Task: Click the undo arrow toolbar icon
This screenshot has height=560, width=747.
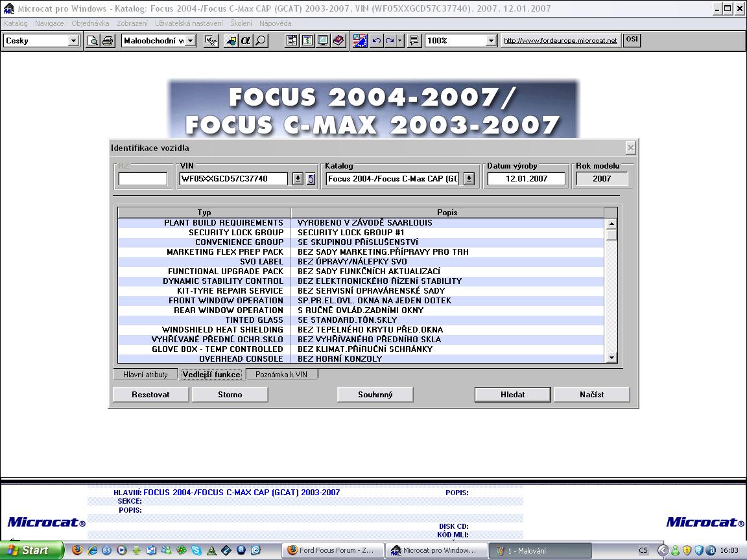Action: click(376, 41)
